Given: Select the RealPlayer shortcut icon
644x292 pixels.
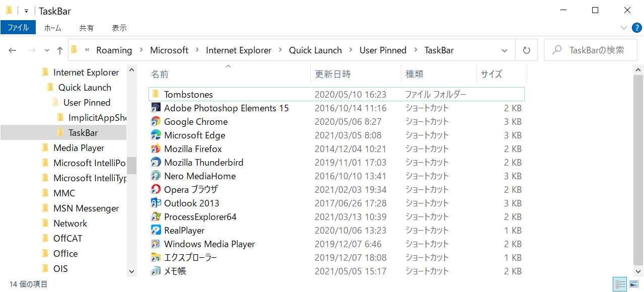Looking at the screenshot, I should [x=156, y=230].
